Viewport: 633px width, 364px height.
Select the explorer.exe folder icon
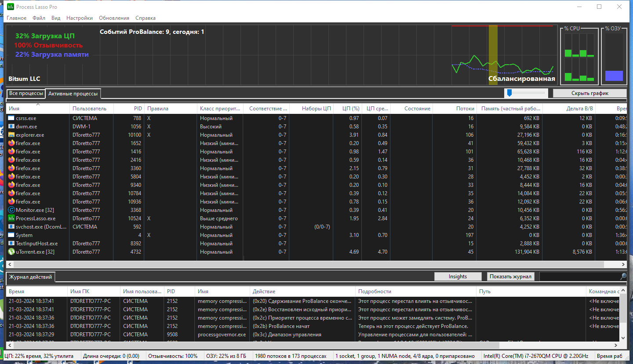(x=11, y=135)
